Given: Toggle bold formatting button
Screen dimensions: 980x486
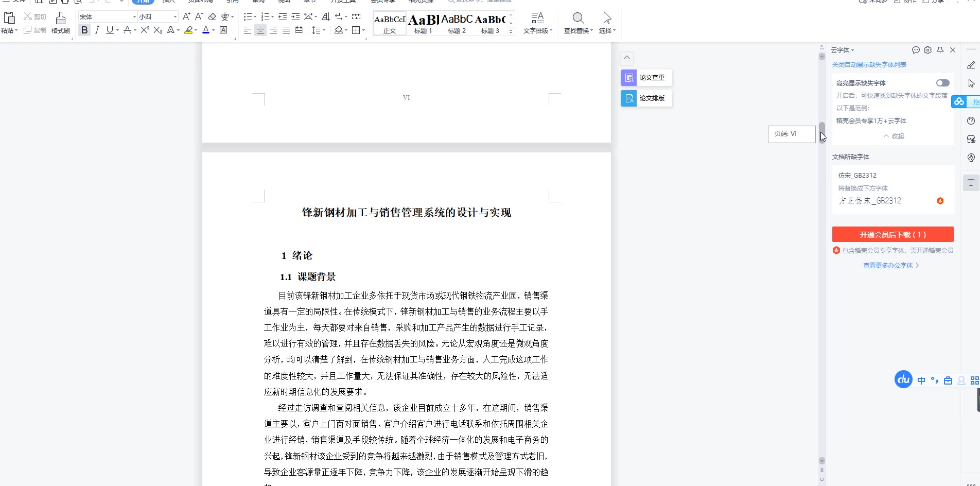Looking at the screenshot, I should coord(84,30).
